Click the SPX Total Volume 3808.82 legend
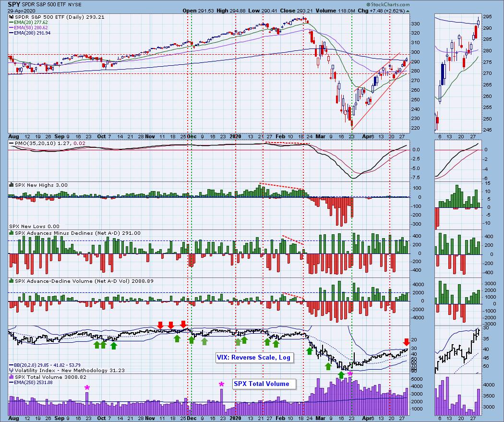Viewport: 504px width, 422px height. pos(48,377)
